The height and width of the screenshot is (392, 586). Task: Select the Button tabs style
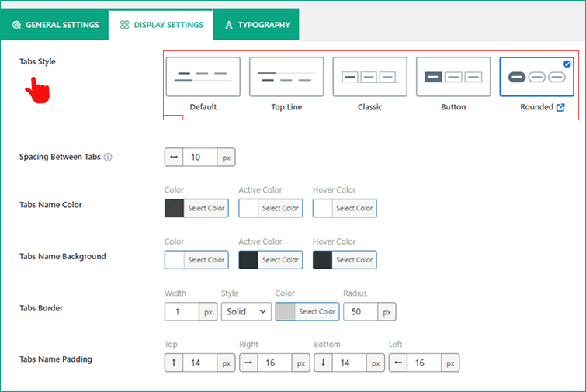coord(453,77)
